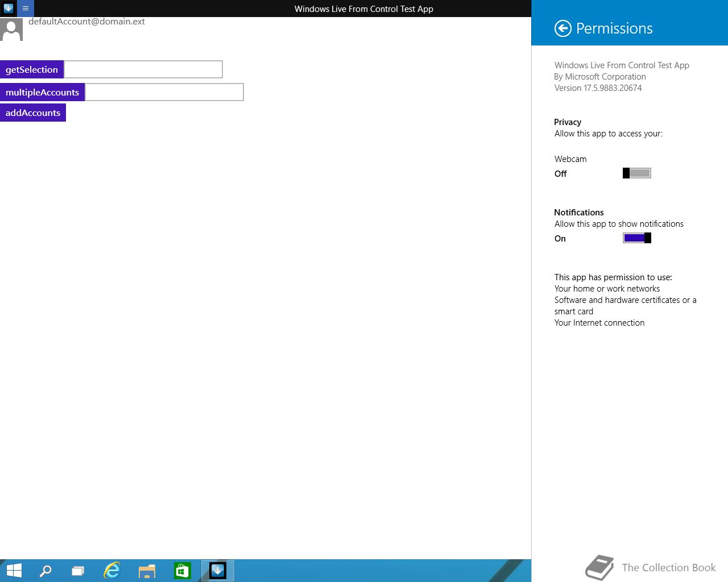Open the app menu hamburger icon

[26, 9]
